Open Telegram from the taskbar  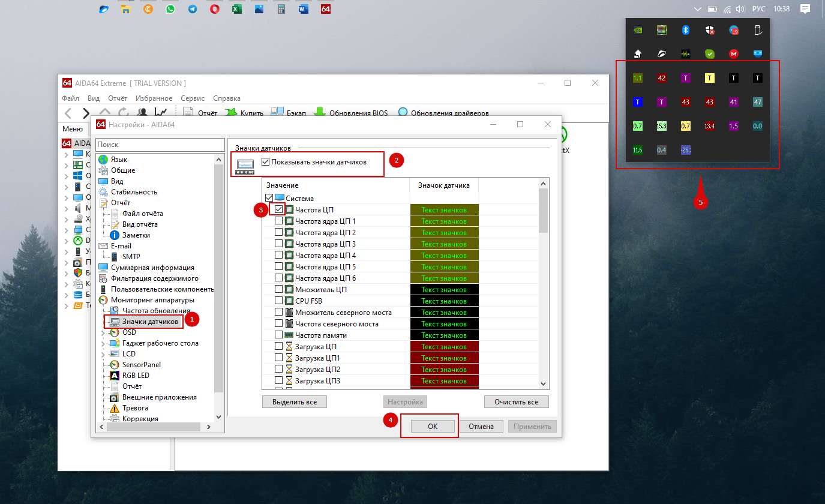192,9
